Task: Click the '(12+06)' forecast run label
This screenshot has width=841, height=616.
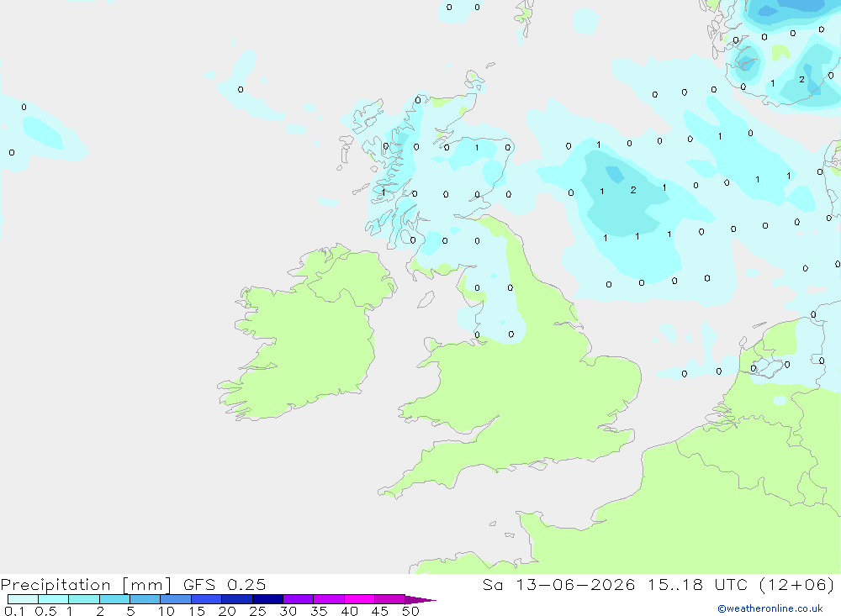Action: coord(797,584)
